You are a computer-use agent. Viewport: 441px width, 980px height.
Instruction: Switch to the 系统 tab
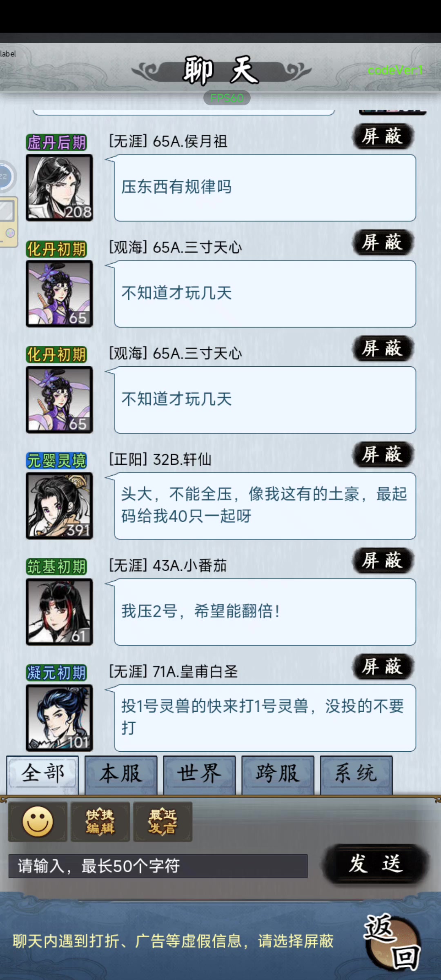[356, 775]
